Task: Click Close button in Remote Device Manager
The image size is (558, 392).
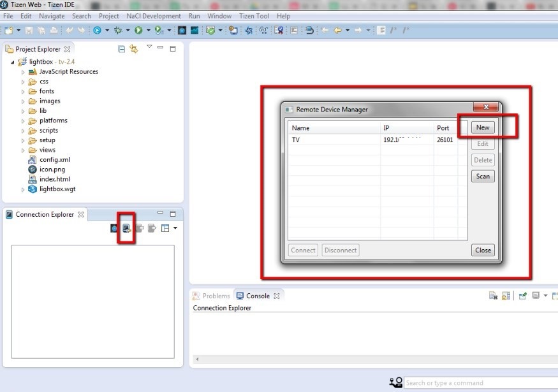Action: click(x=483, y=250)
